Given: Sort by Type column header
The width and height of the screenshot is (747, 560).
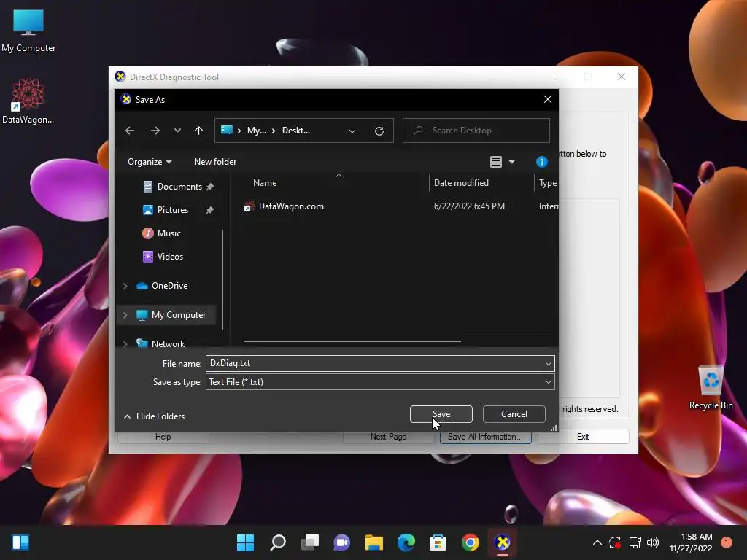Looking at the screenshot, I should pos(547,183).
